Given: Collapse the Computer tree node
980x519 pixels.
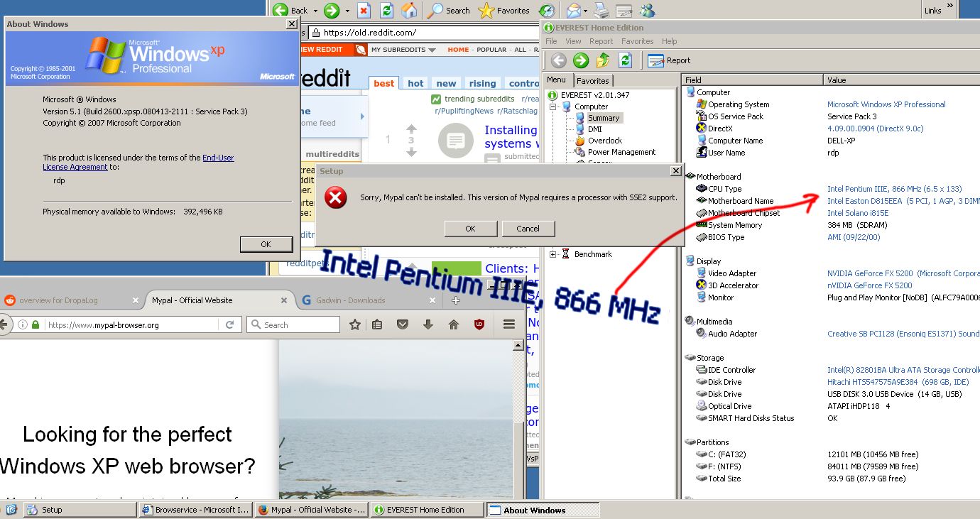Looking at the screenshot, I should 552,106.
